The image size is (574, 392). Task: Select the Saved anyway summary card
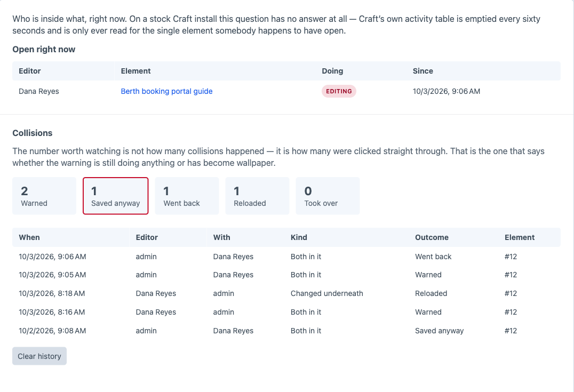tap(116, 196)
